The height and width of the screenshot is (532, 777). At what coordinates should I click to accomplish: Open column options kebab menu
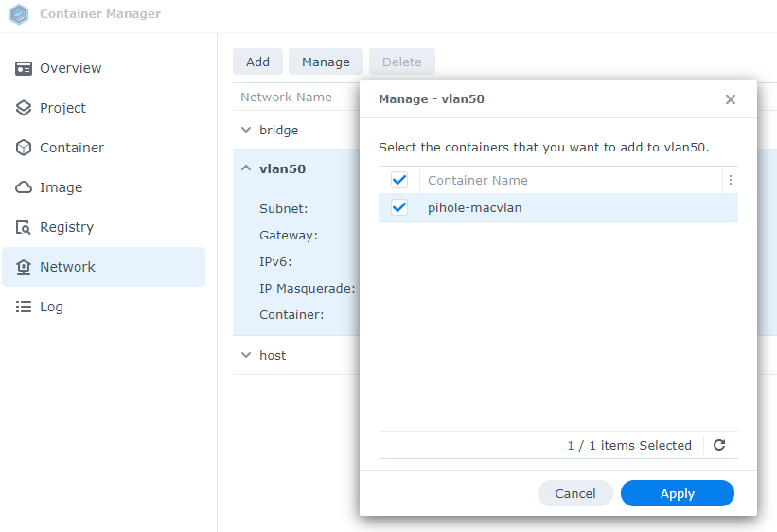[x=731, y=180]
